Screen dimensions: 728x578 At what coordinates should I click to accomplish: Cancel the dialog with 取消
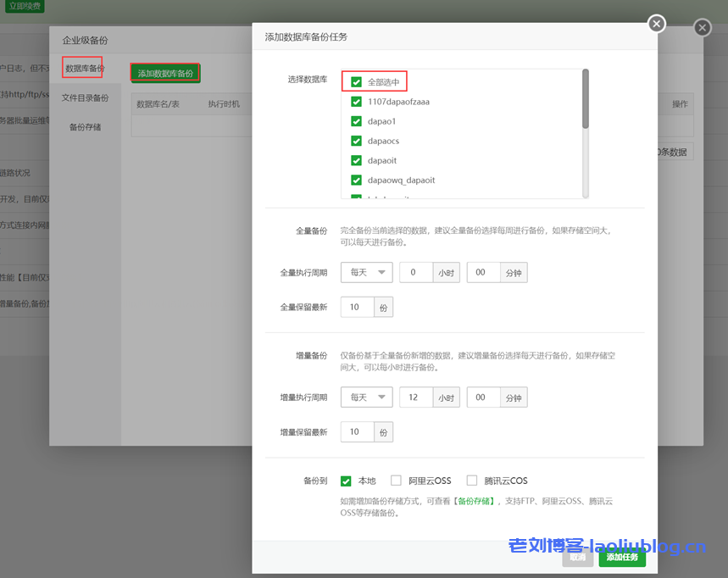[578, 558]
